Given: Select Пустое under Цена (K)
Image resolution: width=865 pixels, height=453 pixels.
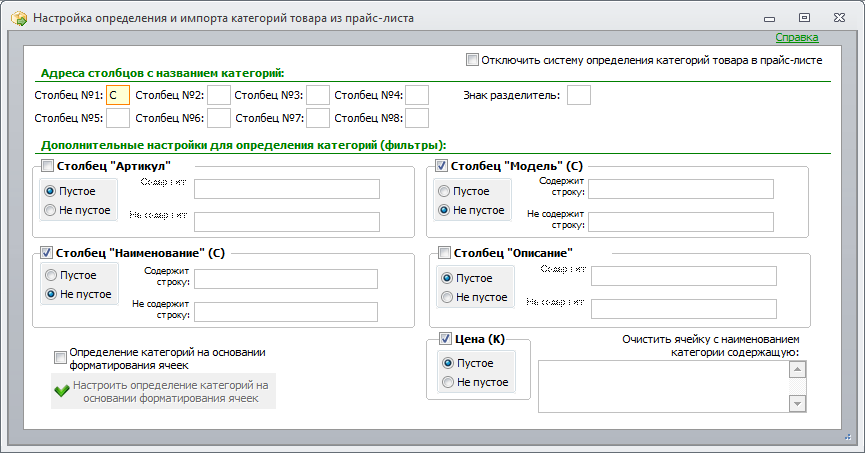Looking at the screenshot, I should 448,363.
